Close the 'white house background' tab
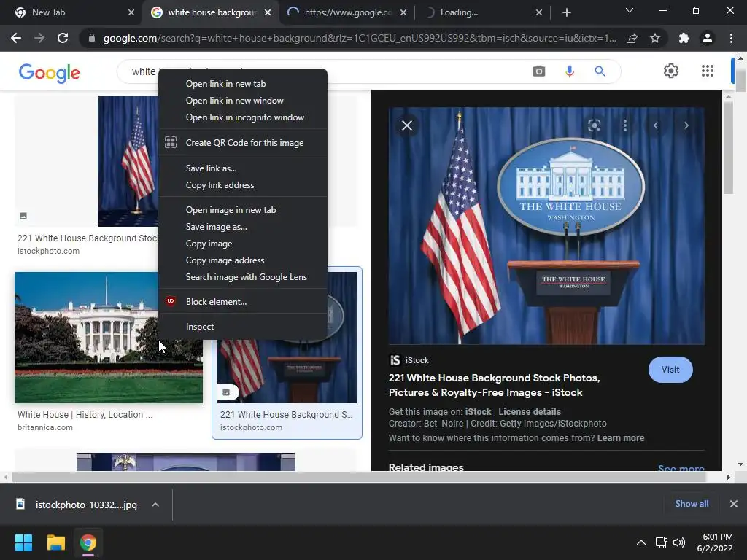This screenshot has height=560, width=747. pyautogui.click(x=268, y=12)
